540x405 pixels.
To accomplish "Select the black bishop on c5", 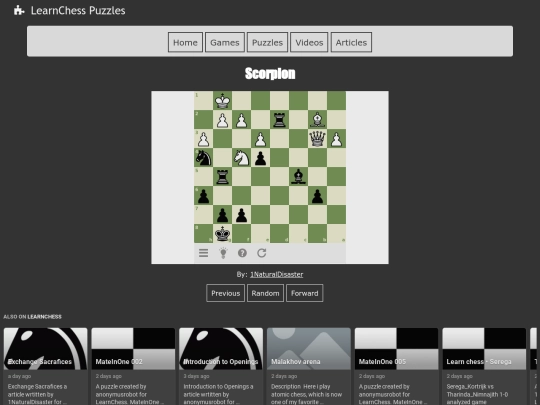I will click(298, 177).
